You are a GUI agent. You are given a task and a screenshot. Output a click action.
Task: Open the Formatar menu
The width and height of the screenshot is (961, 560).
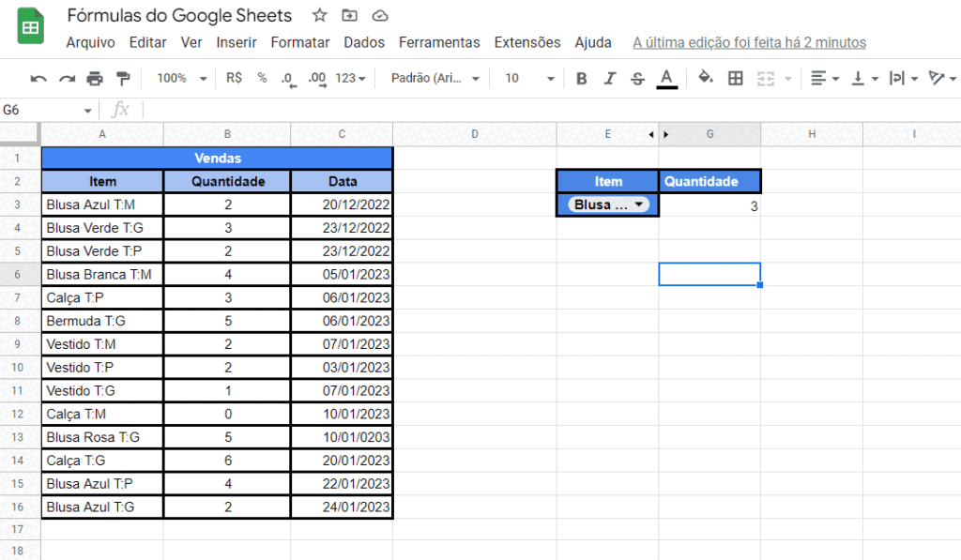(x=300, y=42)
